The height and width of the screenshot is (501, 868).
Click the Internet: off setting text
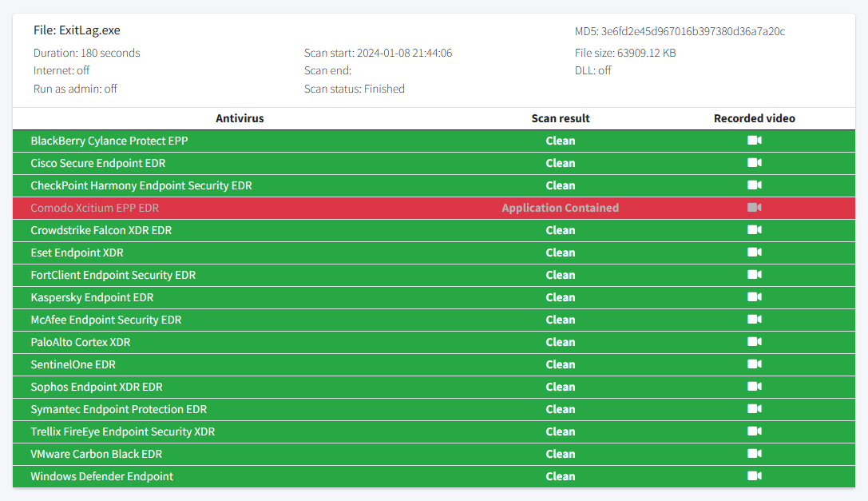point(61,70)
